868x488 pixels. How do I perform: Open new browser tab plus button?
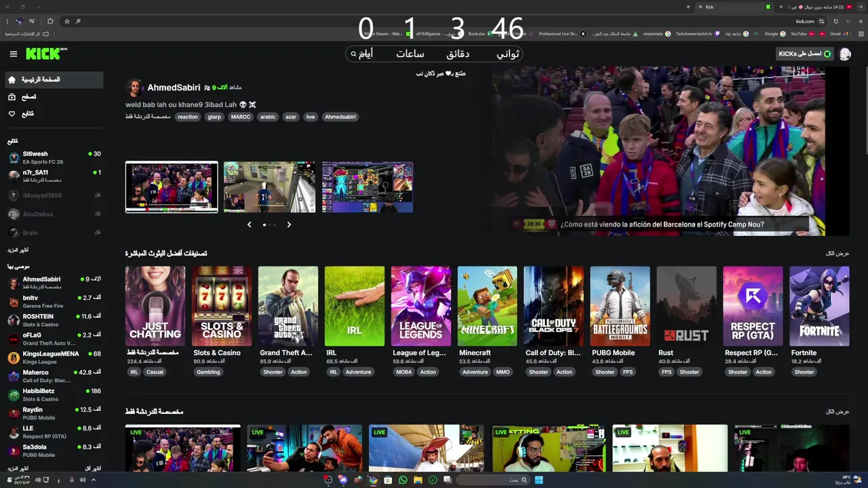tap(688, 7)
